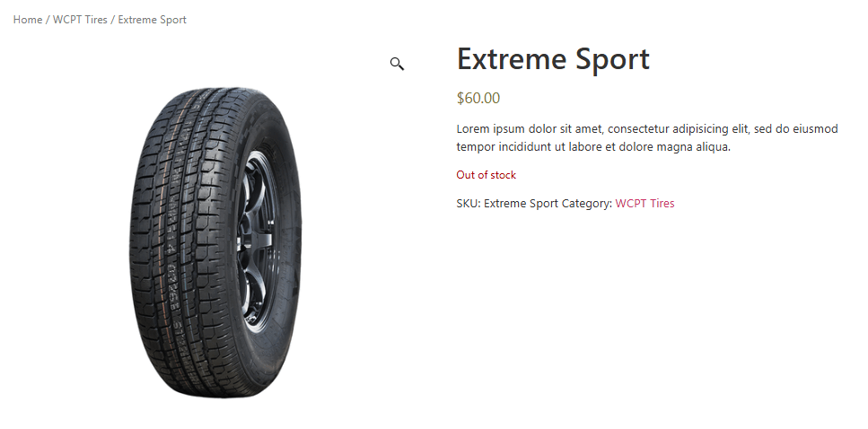
Task: Go to Home via breadcrumb
Action: [x=28, y=20]
